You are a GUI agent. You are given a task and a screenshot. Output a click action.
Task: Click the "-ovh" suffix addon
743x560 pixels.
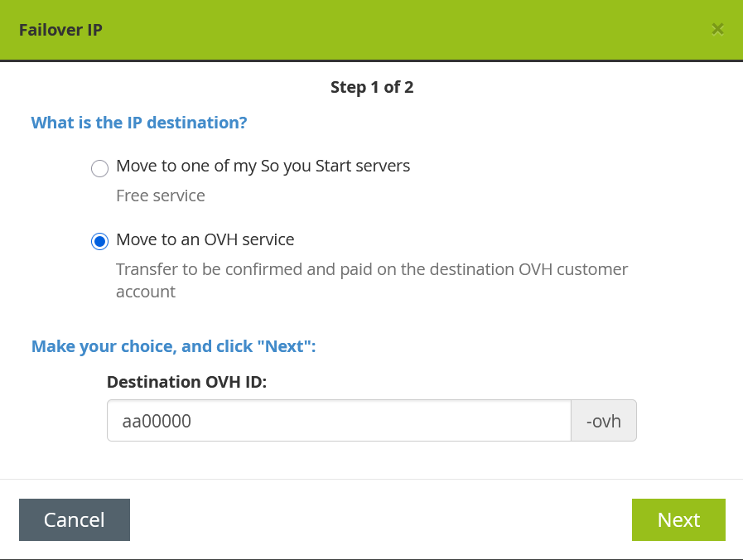[x=603, y=420]
